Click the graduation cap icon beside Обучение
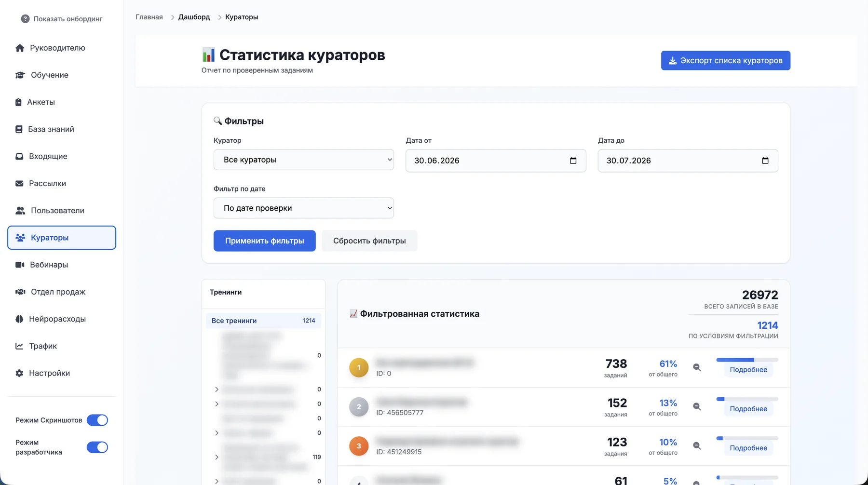This screenshot has width=868, height=485. pos(20,75)
